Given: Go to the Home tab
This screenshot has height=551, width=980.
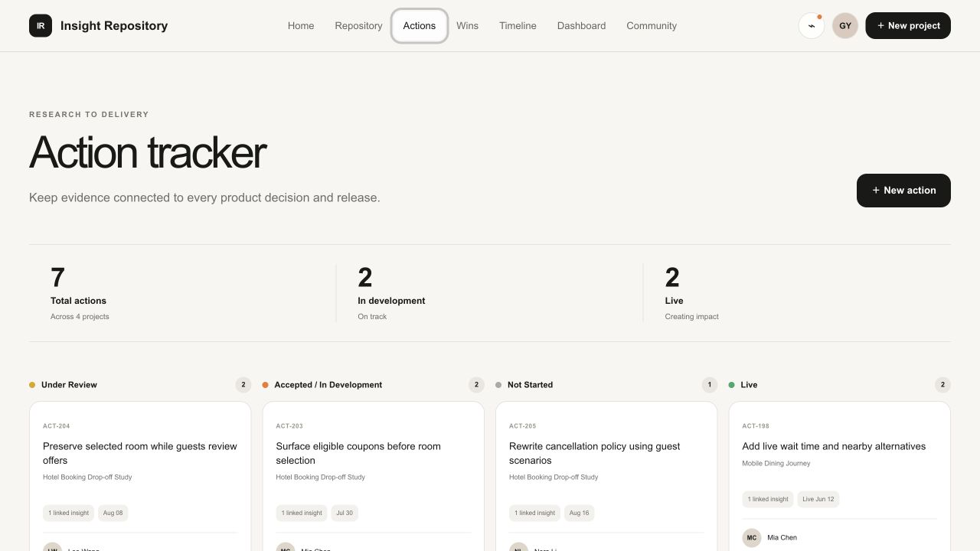Looking at the screenshot, I should pos(301,25).
